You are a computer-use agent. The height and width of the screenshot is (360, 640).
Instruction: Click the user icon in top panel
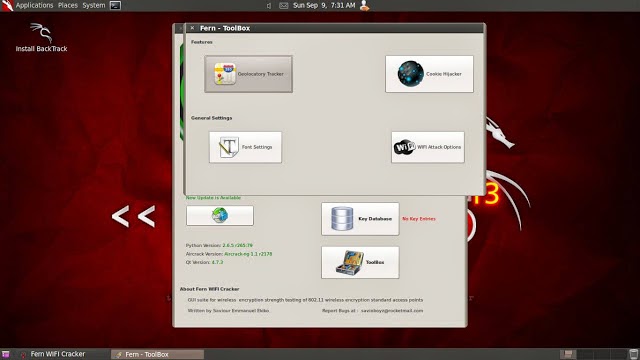364,5
